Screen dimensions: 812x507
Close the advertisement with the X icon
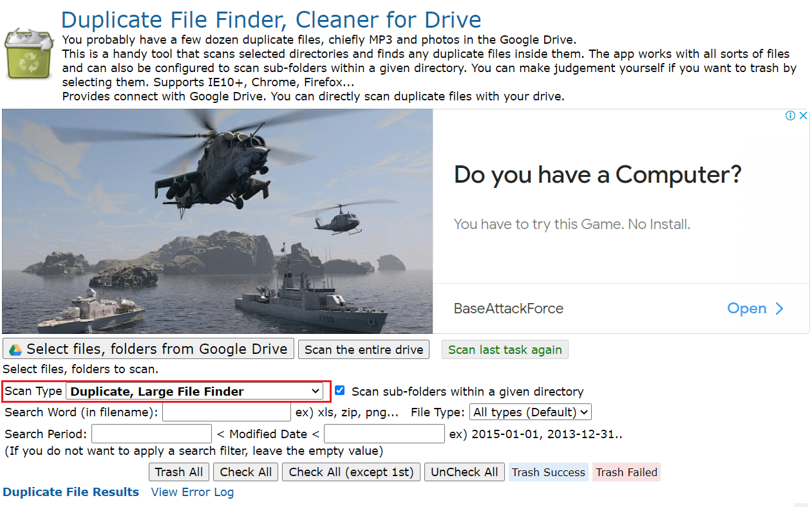tap(803, 115)
